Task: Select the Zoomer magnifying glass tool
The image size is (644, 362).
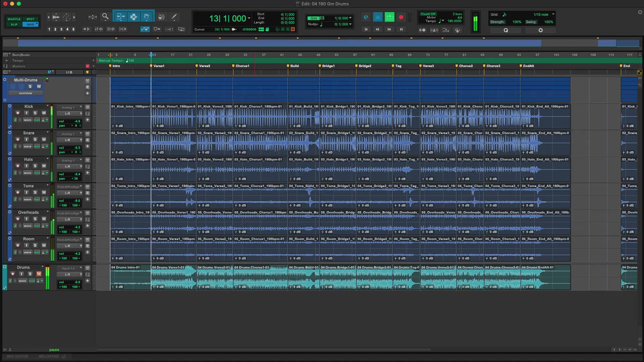Action: 105,17
